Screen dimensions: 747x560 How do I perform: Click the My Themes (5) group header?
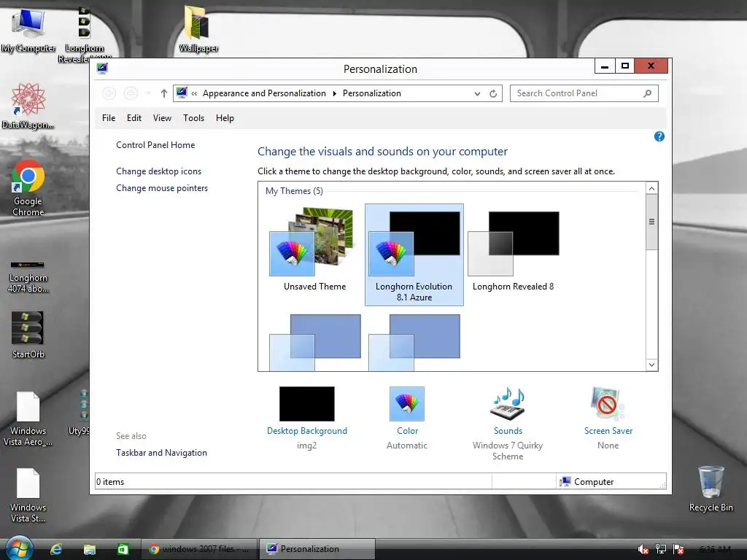[294, 191]
